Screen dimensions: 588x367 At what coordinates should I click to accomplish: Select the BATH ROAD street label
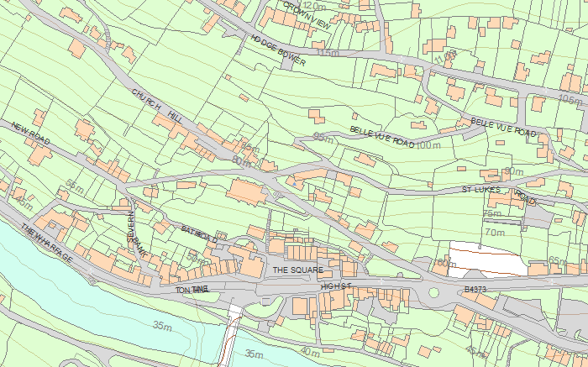[199, 233]
